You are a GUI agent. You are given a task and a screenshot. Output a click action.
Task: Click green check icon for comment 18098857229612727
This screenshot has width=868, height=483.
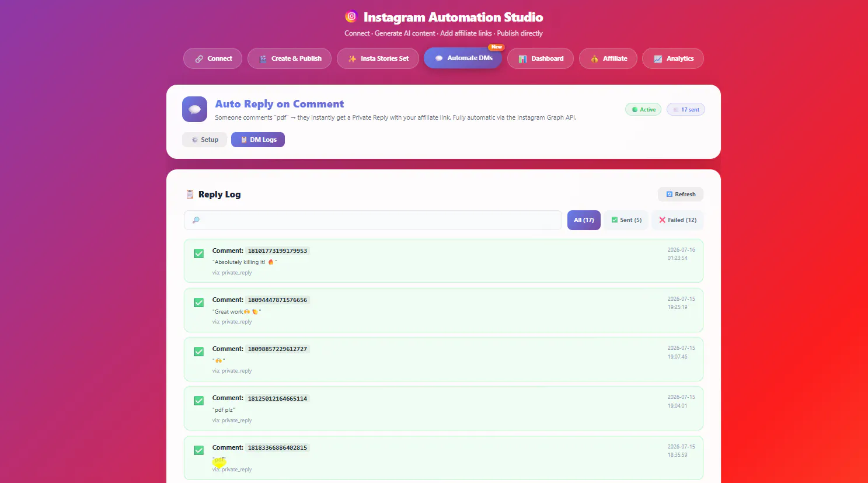click(199, 352)
